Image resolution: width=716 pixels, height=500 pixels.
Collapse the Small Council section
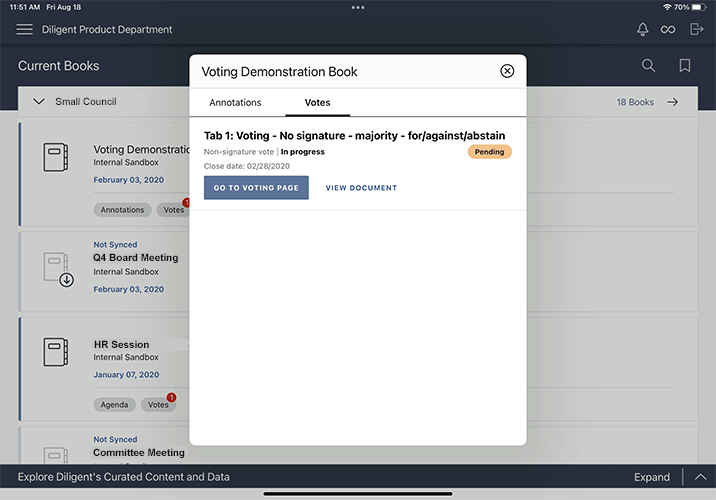(39, 102)
